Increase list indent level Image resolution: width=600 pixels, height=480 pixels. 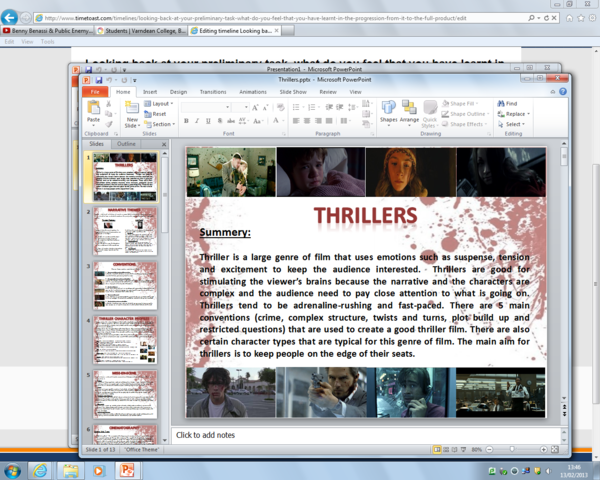(x=339, y=107)
